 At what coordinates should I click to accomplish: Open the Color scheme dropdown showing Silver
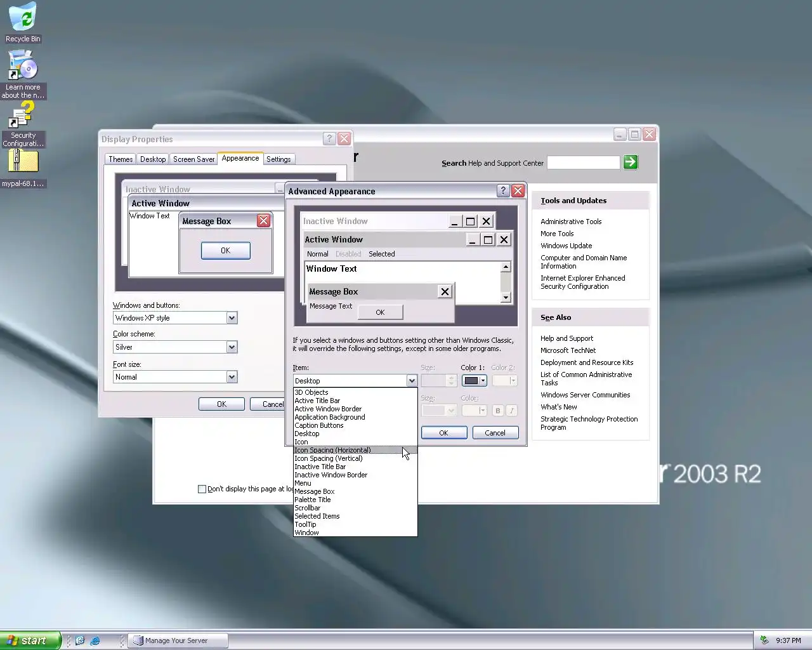pos(175,347)
